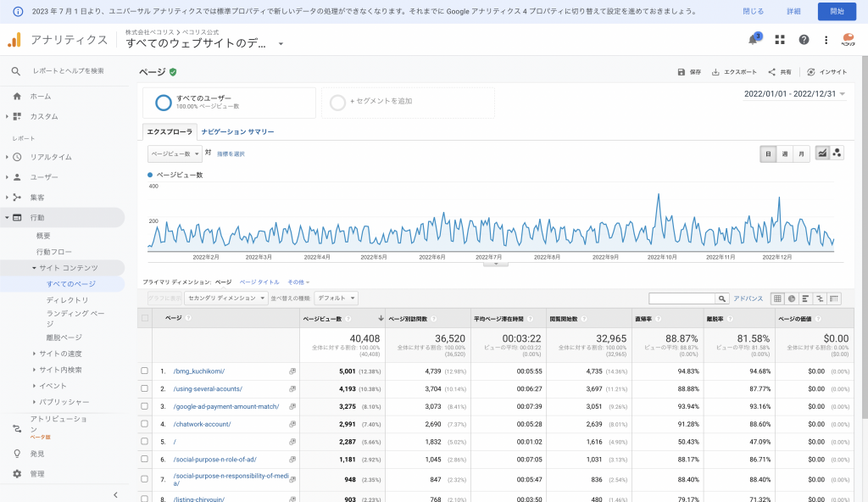The width and height of the screenshot is (868, 502).
Task: Open the date range 2022/01/01 - 2022/12/31 picker
Action: (794, 93)
